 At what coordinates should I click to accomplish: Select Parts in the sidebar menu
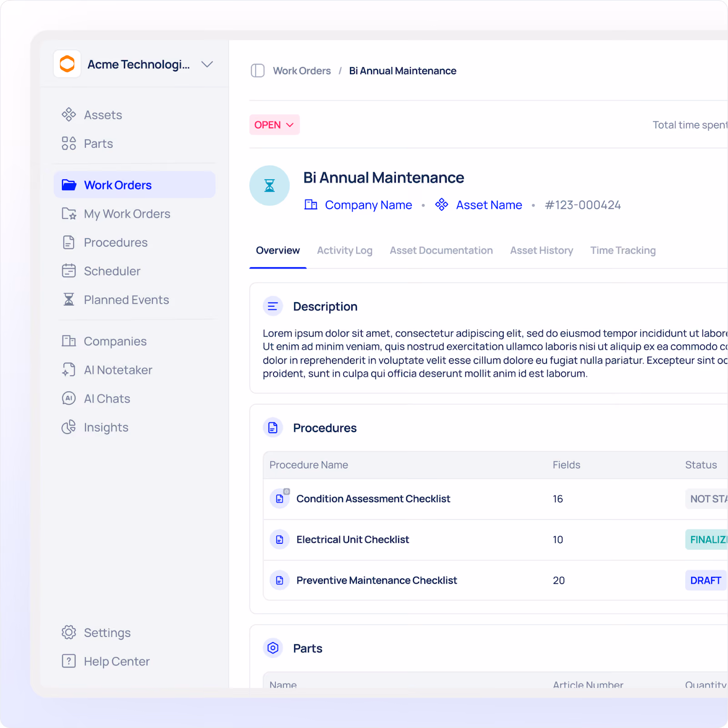135,143
